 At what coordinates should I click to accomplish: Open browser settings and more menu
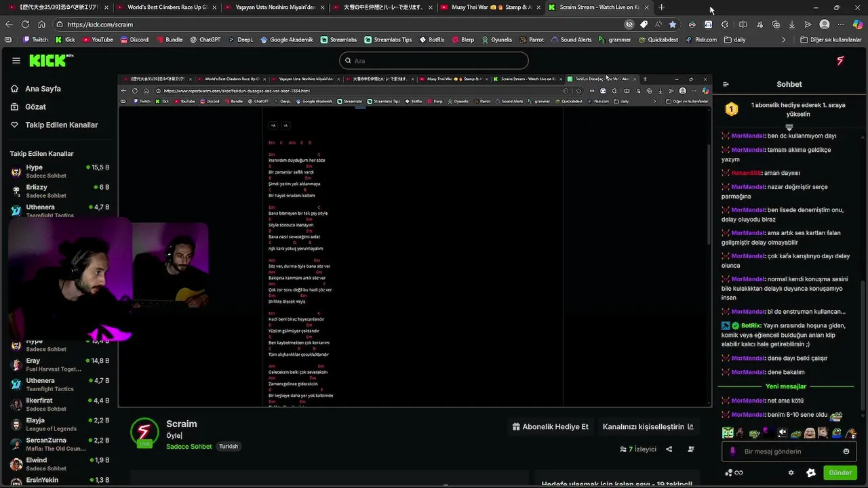pos(841,24)
